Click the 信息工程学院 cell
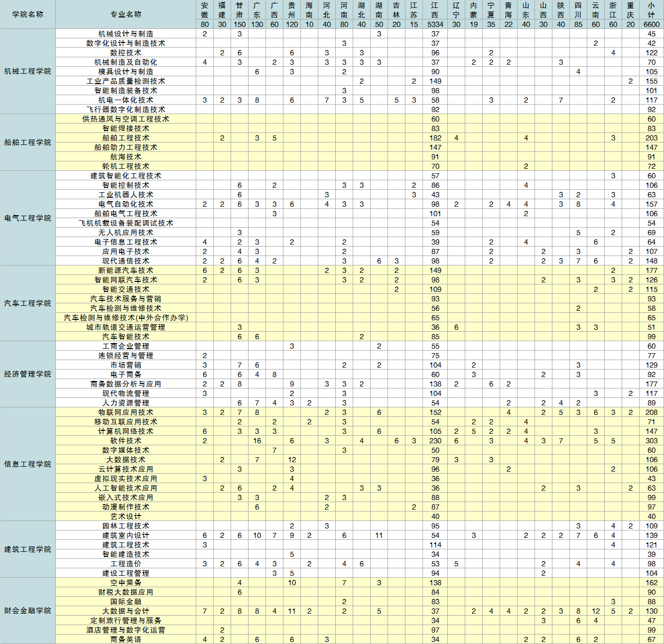 (x=28, y=464)
